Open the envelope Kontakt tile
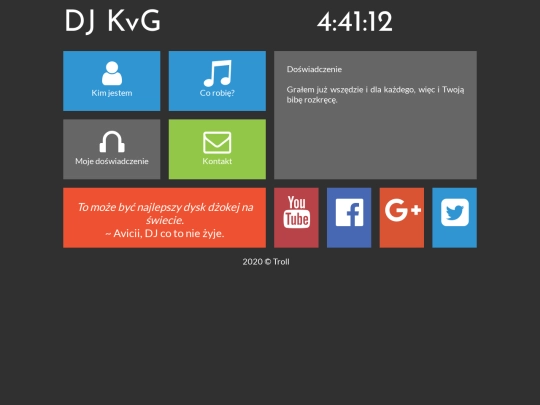This screenshot has width=540, height=405. click(x=217, y=149)
